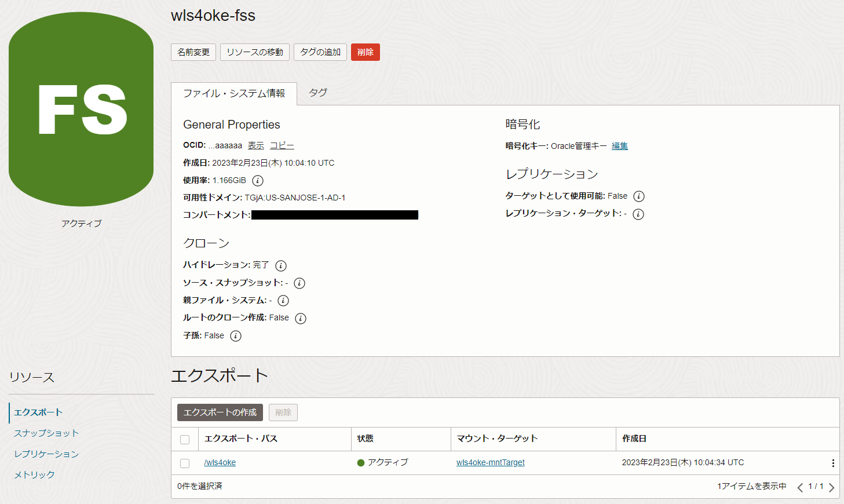The width and height of the screenshot is (844, 504).
Task: Click info icon beside 親ファイル・システム
Action: coord(283,301)
